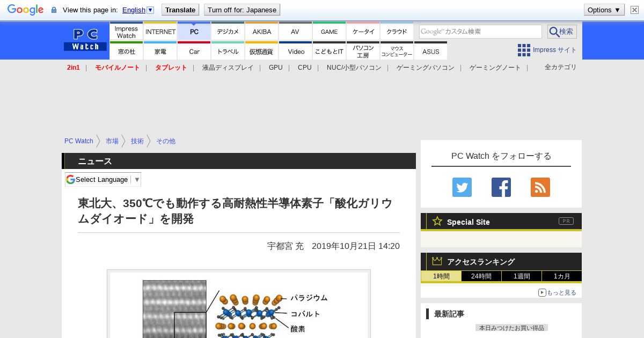644x338 pixels.
Task: Click the 2in1 category link
Action: (x=74, y=68)
